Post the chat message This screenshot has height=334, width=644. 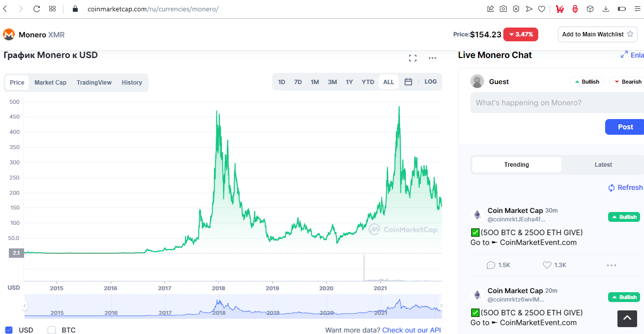625,127
